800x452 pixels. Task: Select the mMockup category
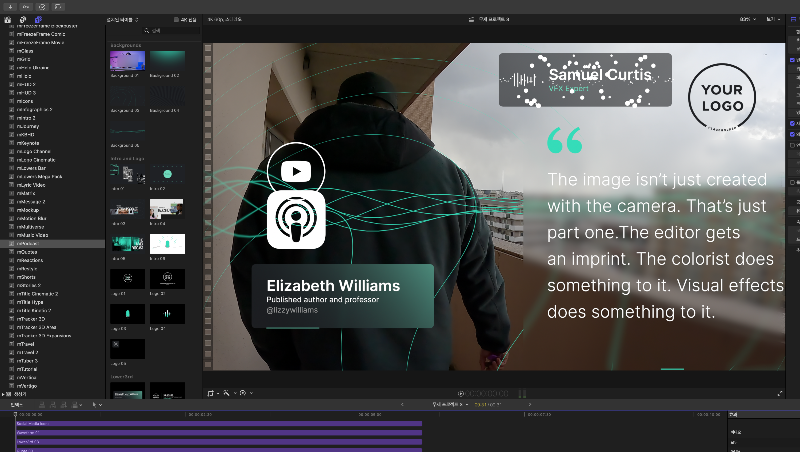click(28, 210)
